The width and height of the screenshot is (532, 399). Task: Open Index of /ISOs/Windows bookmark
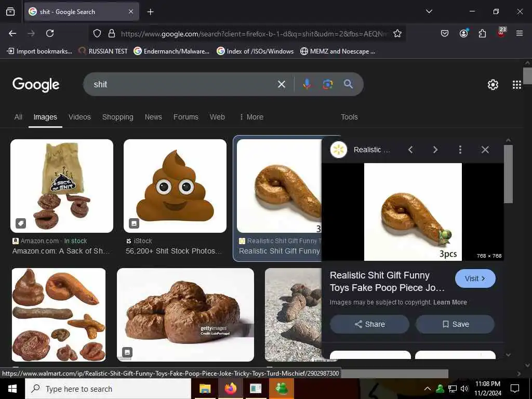coord(255,51)
